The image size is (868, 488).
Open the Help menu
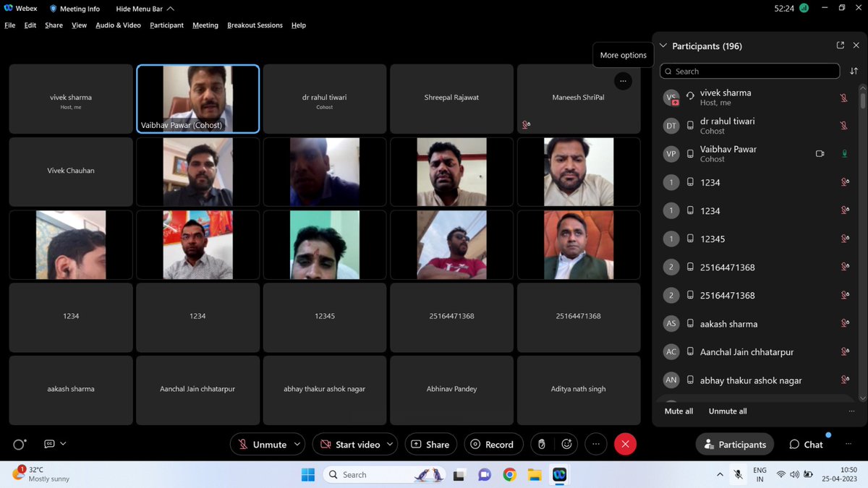coord(299,25)
